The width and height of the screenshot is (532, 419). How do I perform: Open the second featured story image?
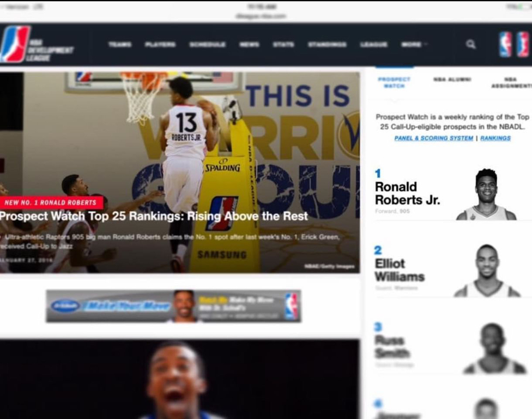click(x=180, y=379)
